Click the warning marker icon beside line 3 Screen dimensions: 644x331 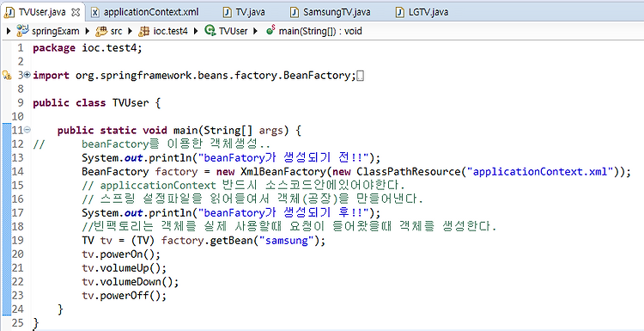point(6,76)
